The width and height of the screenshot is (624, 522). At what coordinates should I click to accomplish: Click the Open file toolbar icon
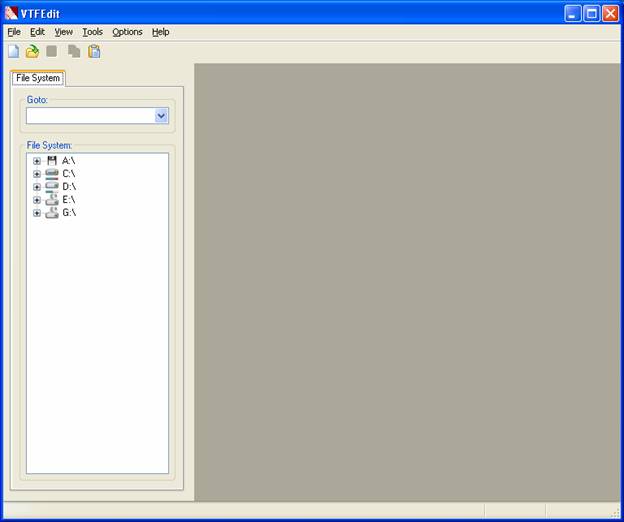(33, 51)
